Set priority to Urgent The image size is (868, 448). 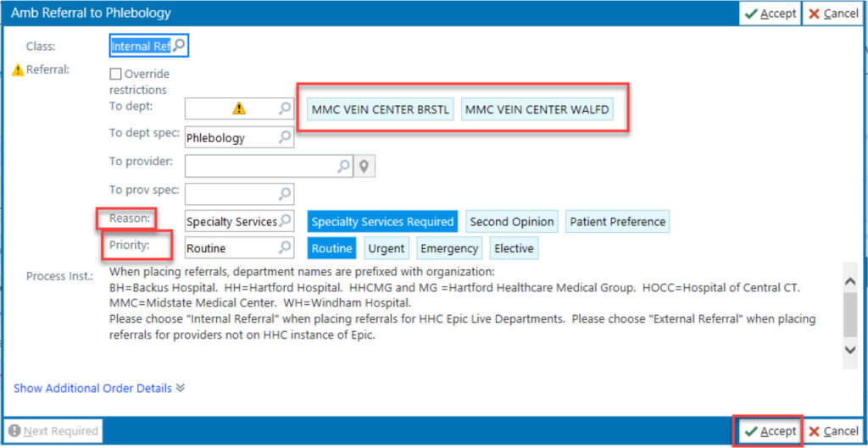387,248
